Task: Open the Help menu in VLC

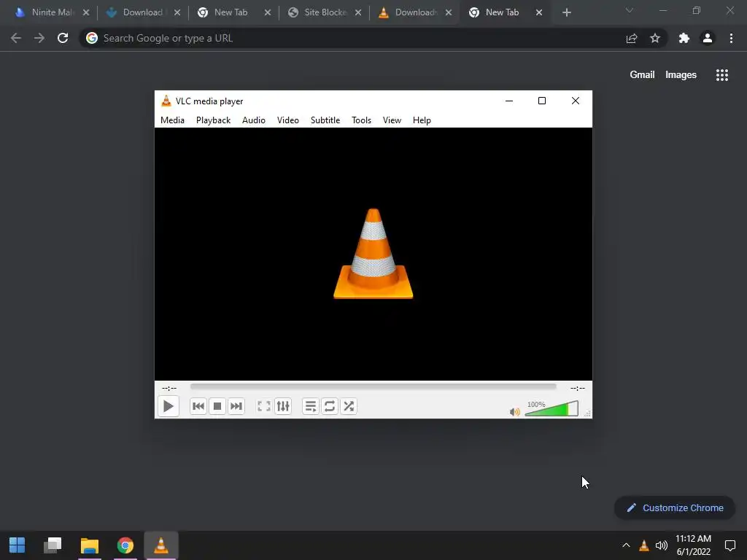Action: click(422, 120)
